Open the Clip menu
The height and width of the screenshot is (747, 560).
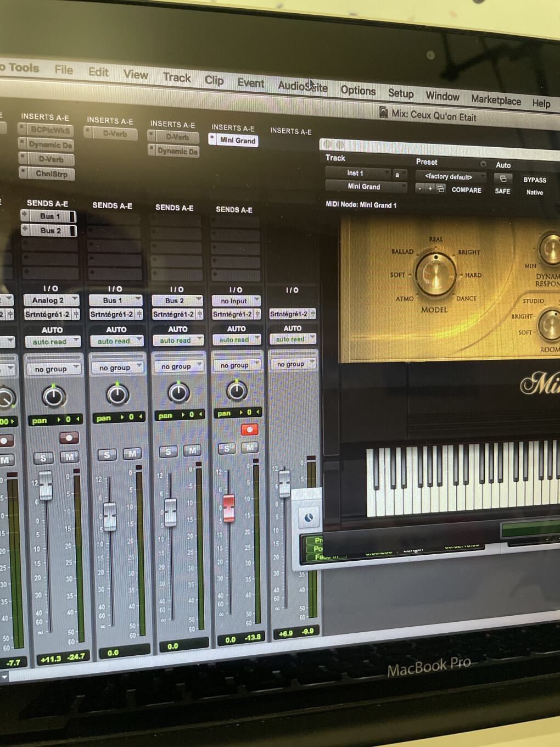pyautogui.click(x=214, y=80)
